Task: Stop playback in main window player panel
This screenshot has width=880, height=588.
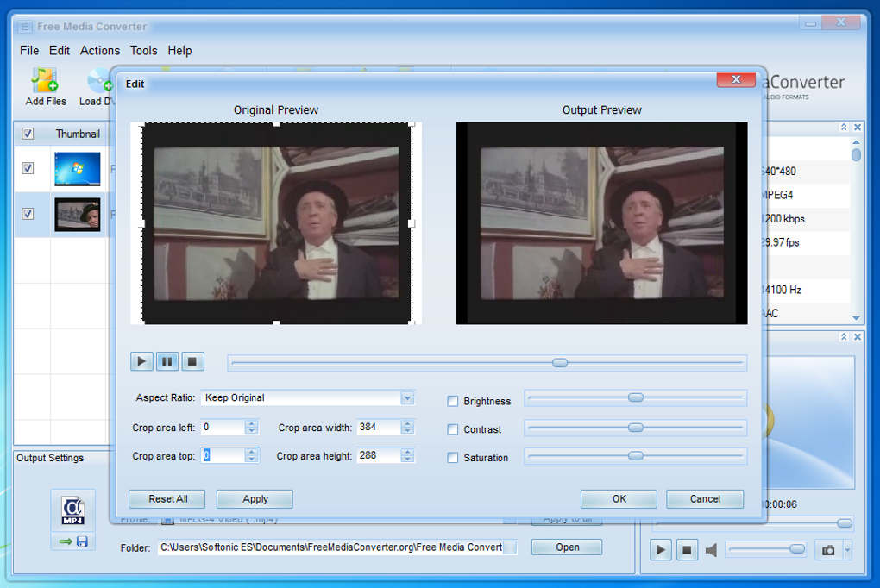Action: [687, 550]
